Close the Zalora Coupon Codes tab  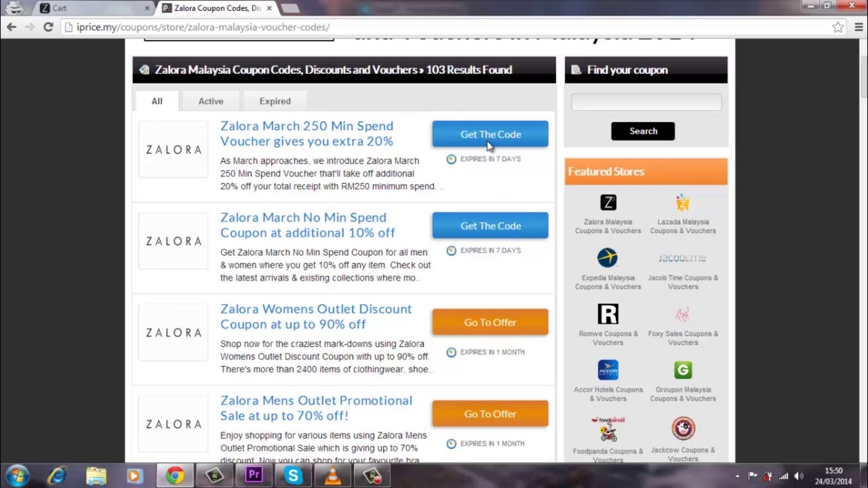click(x=269, y=8)
